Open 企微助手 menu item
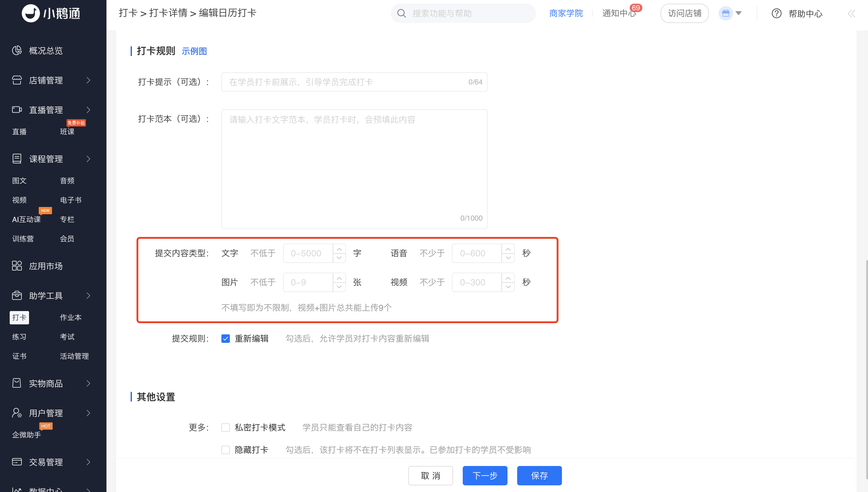This screenshot has height=492, width=868. click(x=26, y=434)
